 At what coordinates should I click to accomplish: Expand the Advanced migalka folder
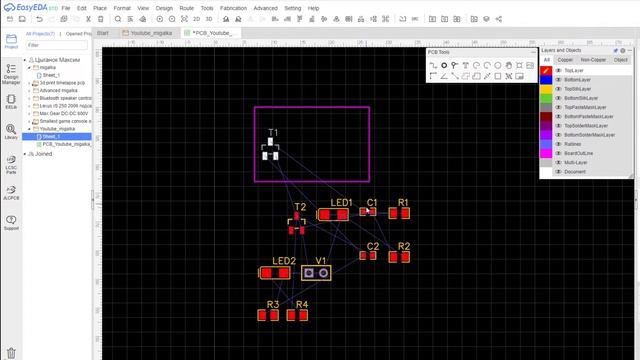pyautogui.click(x=29, y=91)
